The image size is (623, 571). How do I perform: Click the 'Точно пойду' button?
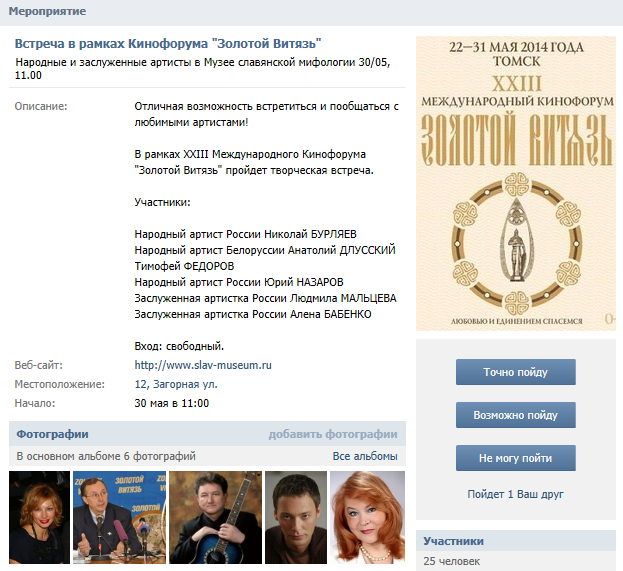(x=515, y=372)
